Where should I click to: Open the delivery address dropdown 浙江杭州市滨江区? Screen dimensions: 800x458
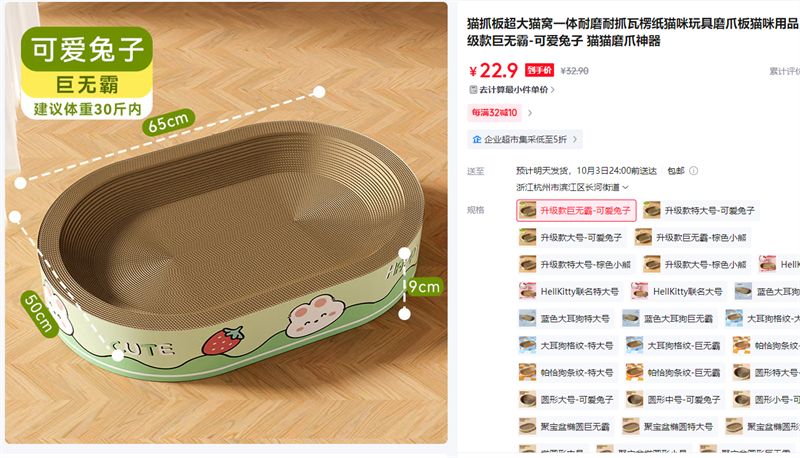[x=572, y=187]
